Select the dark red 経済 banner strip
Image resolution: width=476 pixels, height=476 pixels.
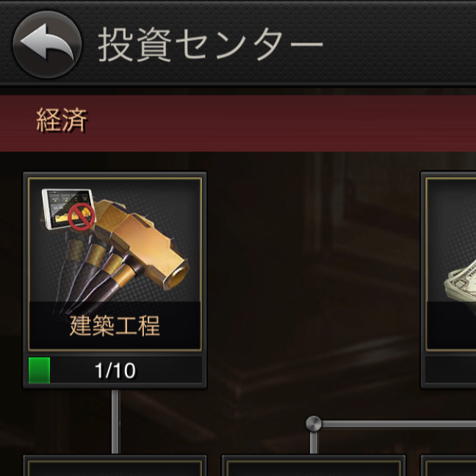(238, 123)
